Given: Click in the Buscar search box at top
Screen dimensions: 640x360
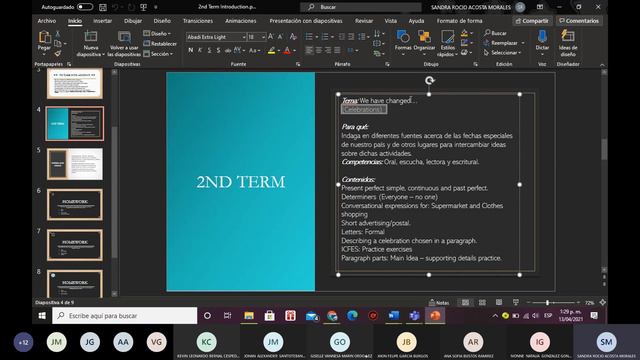Looking at the screenshot, I should click(x=361, y=7).
